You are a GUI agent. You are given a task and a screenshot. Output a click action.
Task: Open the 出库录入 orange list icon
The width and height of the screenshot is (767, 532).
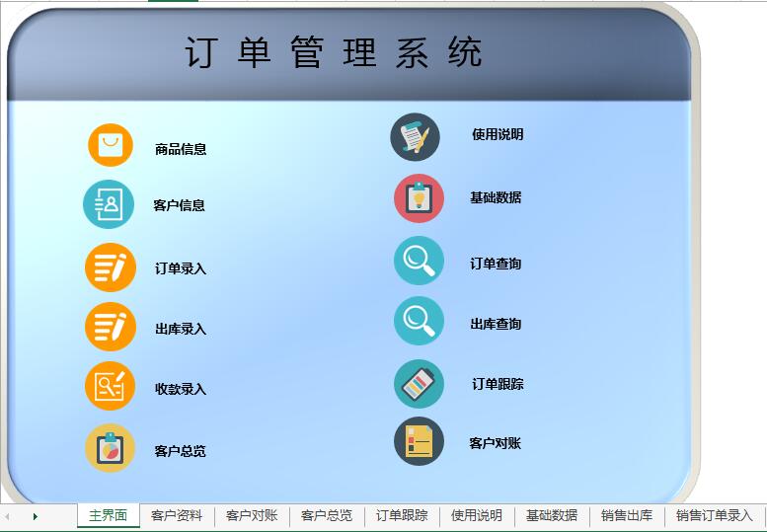point(110,327)
